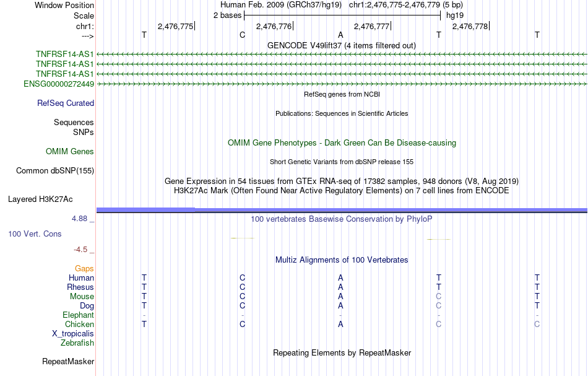Click the ENSG00000272449 transcript arrow line
Viewport: 588px width, 376px height.
click(342, 84)
